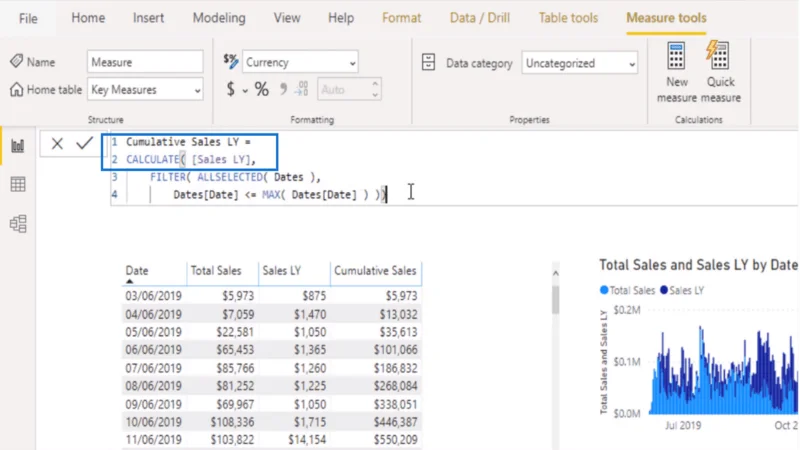Sort table by Sales LY column header
Viewport: 800px width, 450px height.
point(282,271)
